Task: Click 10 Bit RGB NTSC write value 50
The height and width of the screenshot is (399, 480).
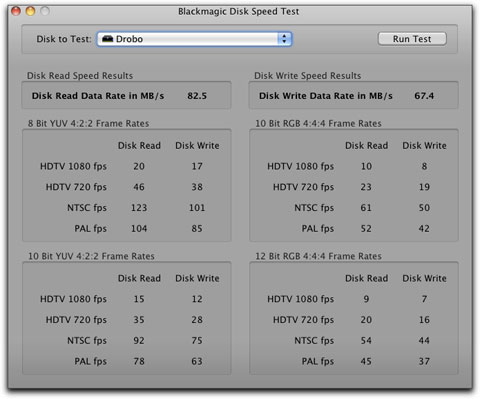Action: (424, 208)
